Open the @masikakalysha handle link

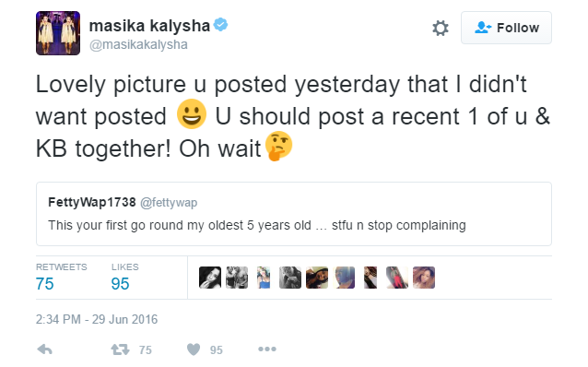pos(138,44)
